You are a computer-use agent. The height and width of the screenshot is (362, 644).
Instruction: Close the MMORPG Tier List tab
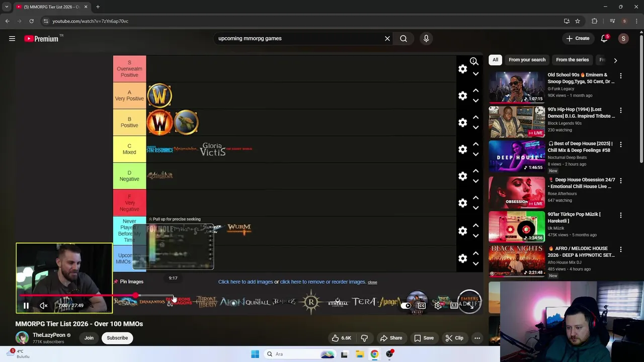(x=86, y=7)
